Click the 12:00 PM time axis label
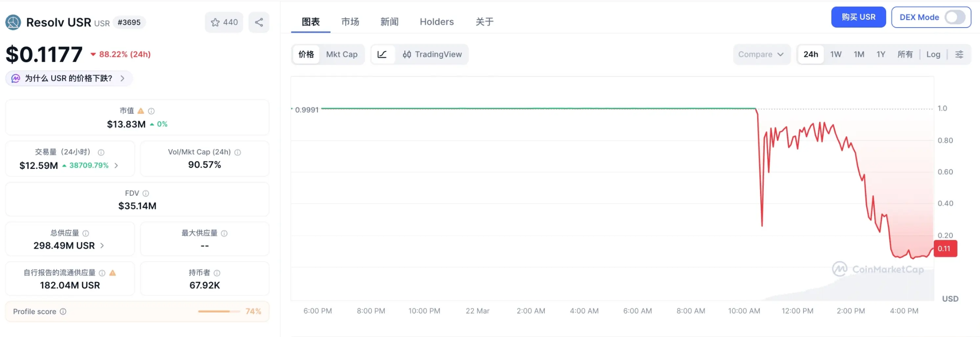 [798, 311]
